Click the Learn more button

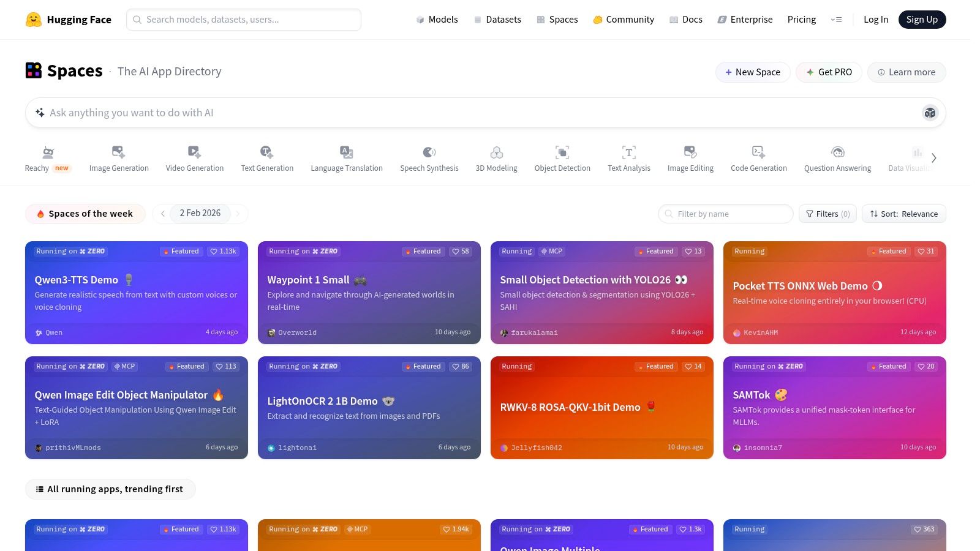coord(907,72)
